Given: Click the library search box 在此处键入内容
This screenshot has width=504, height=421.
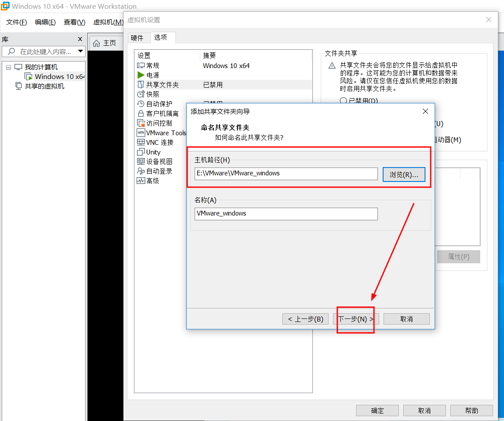Looking at the screenshot, I should (x=44, y=51).
